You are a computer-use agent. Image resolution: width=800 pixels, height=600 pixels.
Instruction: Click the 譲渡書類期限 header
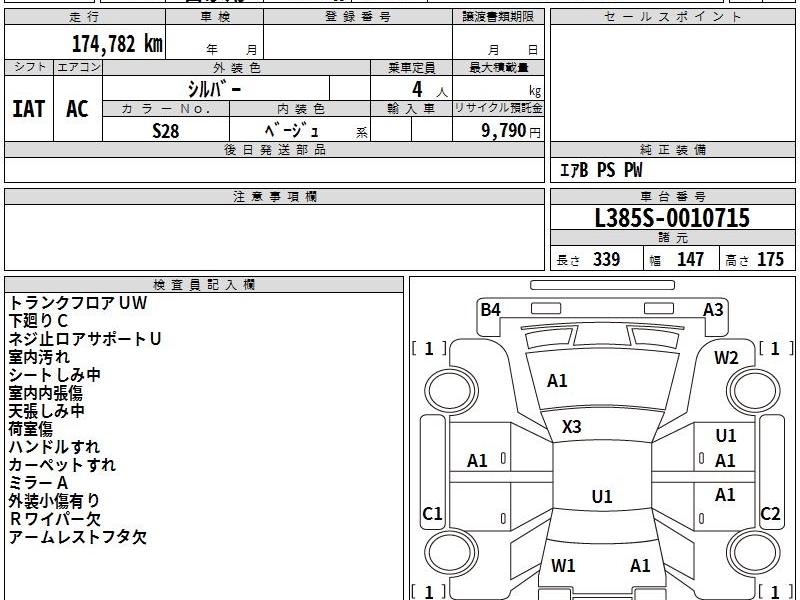pos(498,17)
